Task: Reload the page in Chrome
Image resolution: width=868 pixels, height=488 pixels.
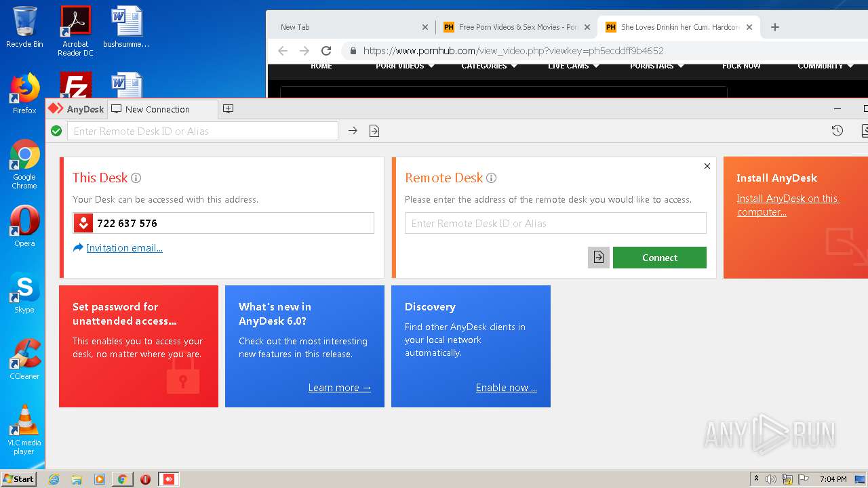Action: (x=326, y=51)
